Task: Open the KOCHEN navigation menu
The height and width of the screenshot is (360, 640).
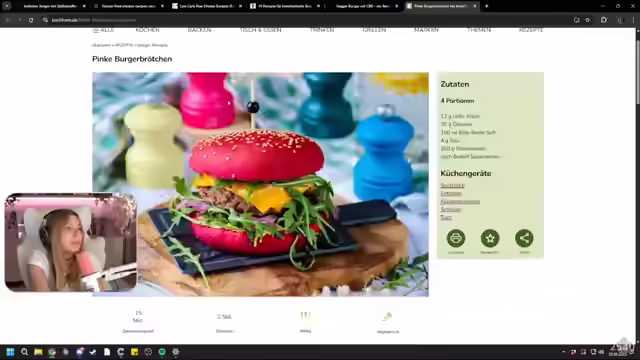Action: (147, 30)
